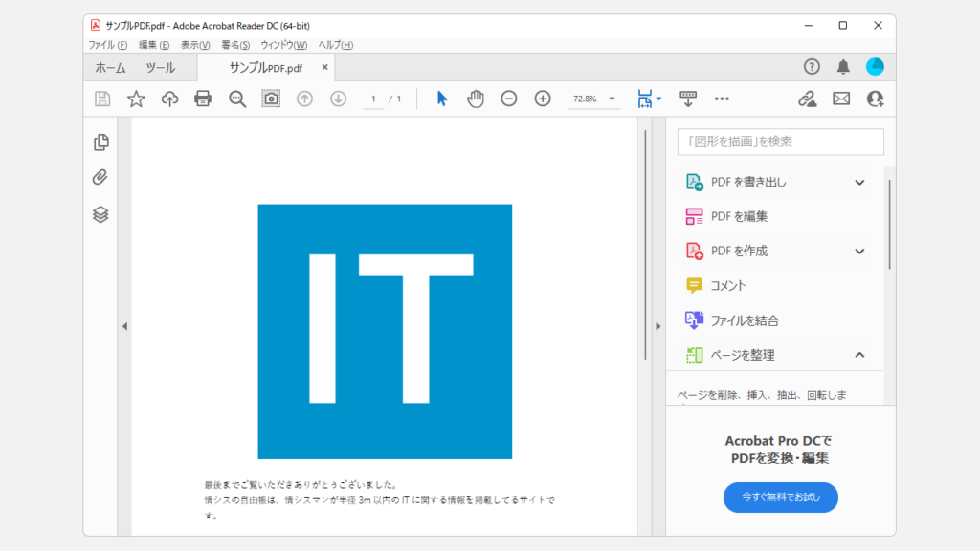
Task: Click the print icon in toolbar
Action: [x=203, y=99]
